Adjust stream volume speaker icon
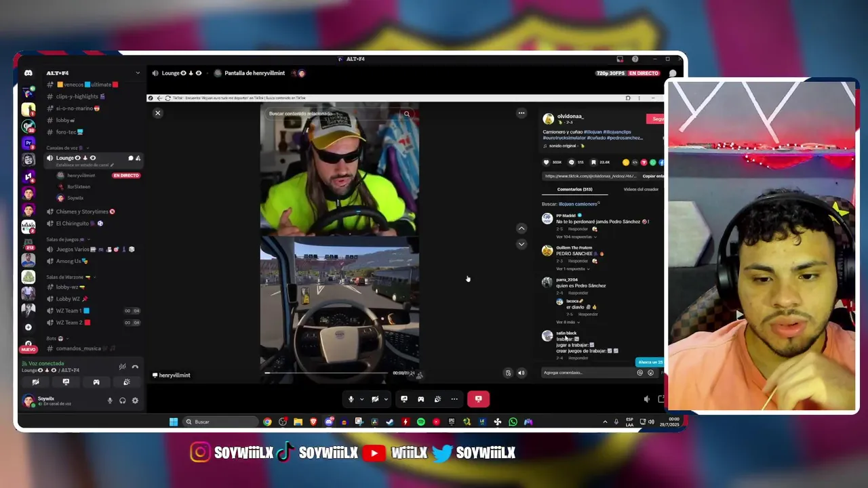868x488 pixels. [x=646, y=399]
